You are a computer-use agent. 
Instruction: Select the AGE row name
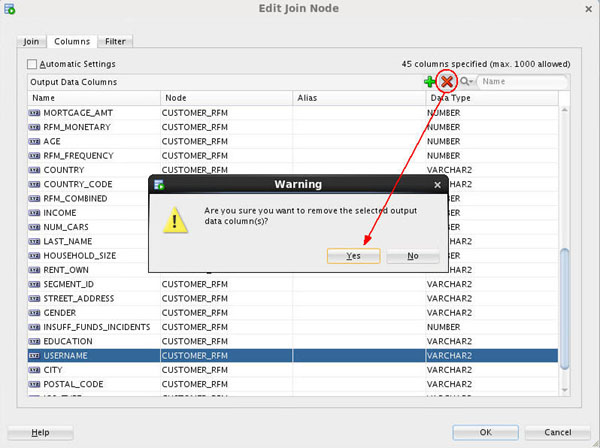(x=52, y=142)
